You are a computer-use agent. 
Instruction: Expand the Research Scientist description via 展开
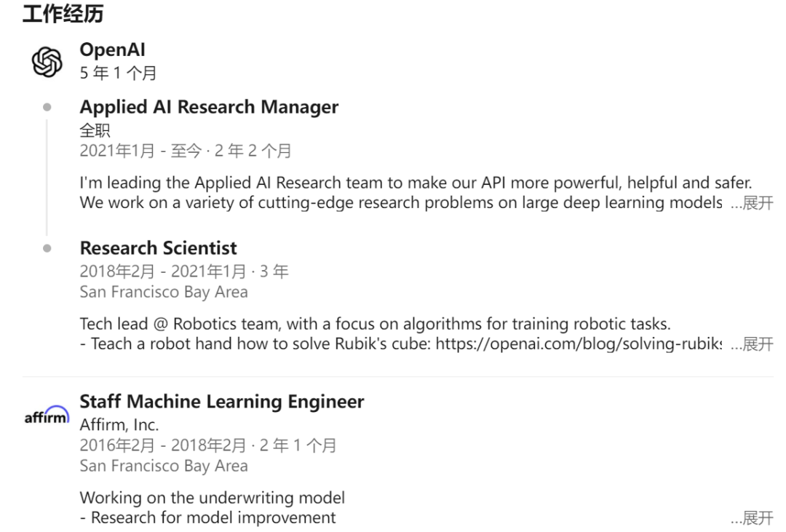[x=752, y=344]
